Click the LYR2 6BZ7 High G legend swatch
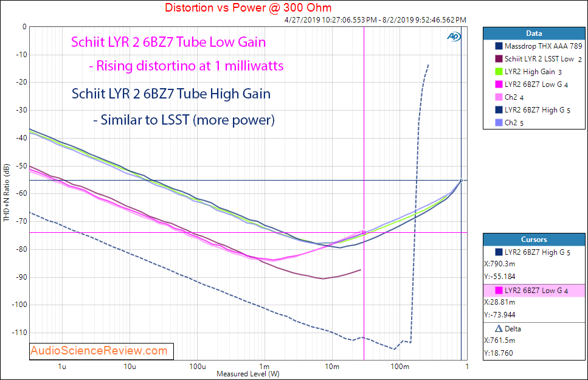This screenshot has width=588, height=380. [499, 110]
